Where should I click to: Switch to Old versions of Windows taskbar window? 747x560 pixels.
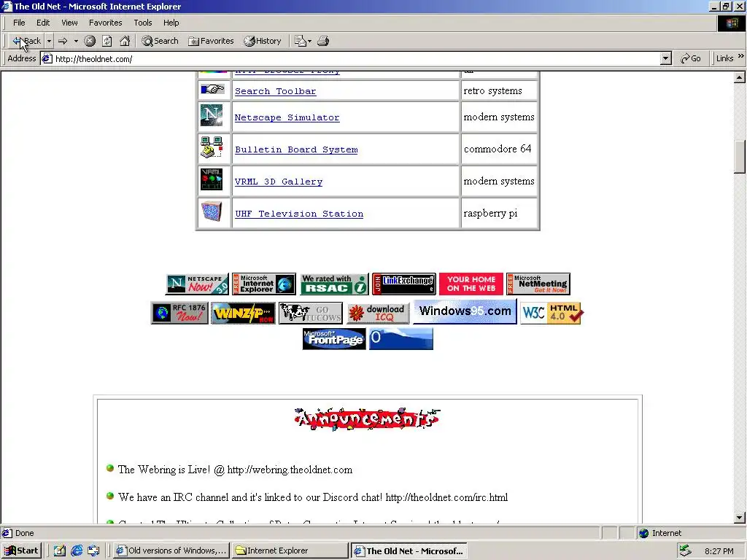171,551
